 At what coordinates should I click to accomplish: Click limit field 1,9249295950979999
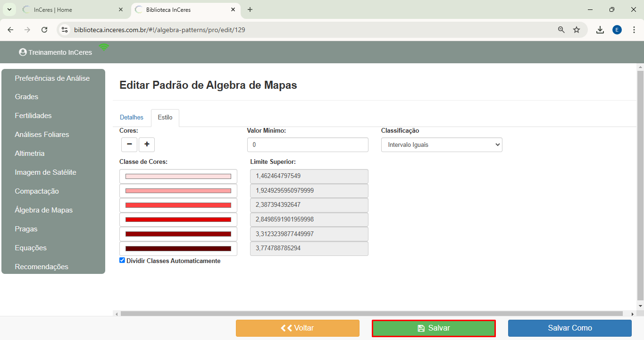[x=309, y=191]
